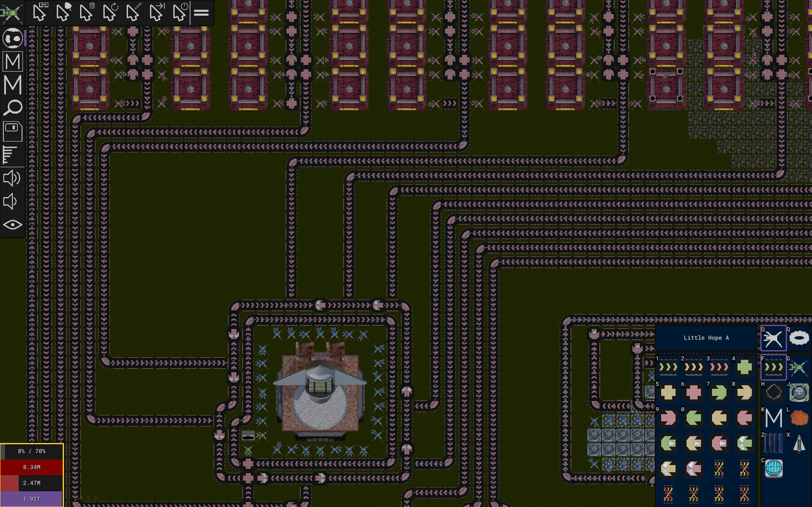Image resolution: width=812 pixels, height=507 pixels.
Task: Select the rotate cursor tool
Action: 110,12
